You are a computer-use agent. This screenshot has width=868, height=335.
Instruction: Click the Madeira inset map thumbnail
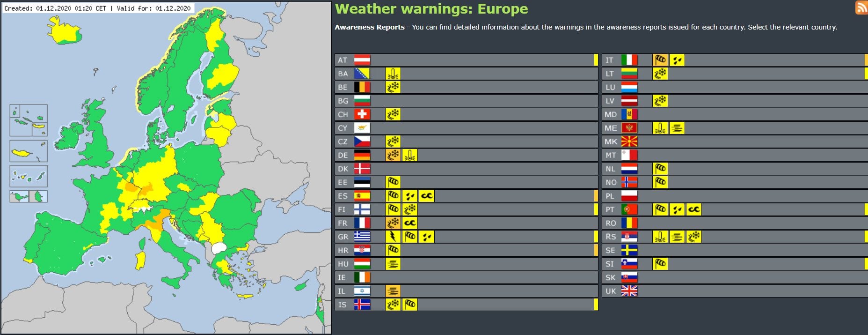[x=29, y=150]
